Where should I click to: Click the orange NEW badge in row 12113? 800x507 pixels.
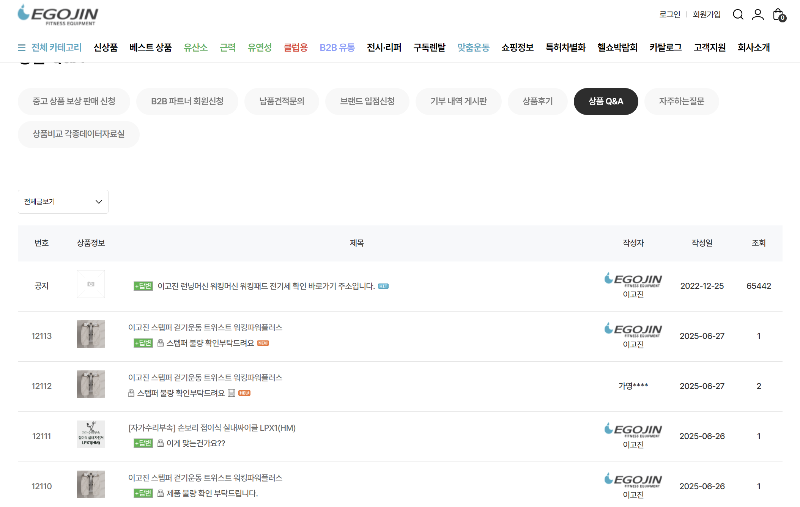click(263, 343)
